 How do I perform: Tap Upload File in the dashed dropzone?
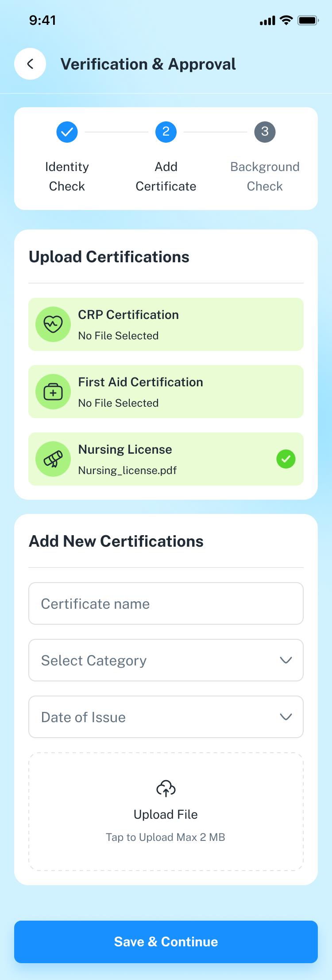pos(166,814)
